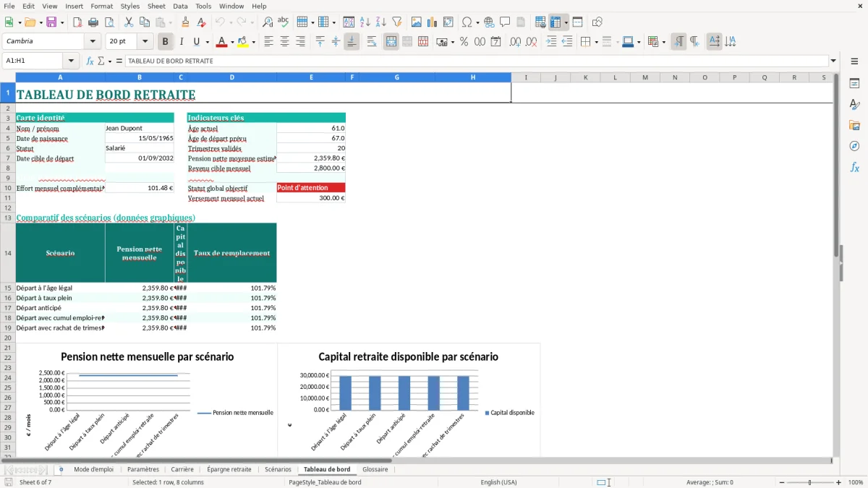Click the Clear Direct Formatting icon
Viewport: 868px width, 488px height.
point(202,22)
